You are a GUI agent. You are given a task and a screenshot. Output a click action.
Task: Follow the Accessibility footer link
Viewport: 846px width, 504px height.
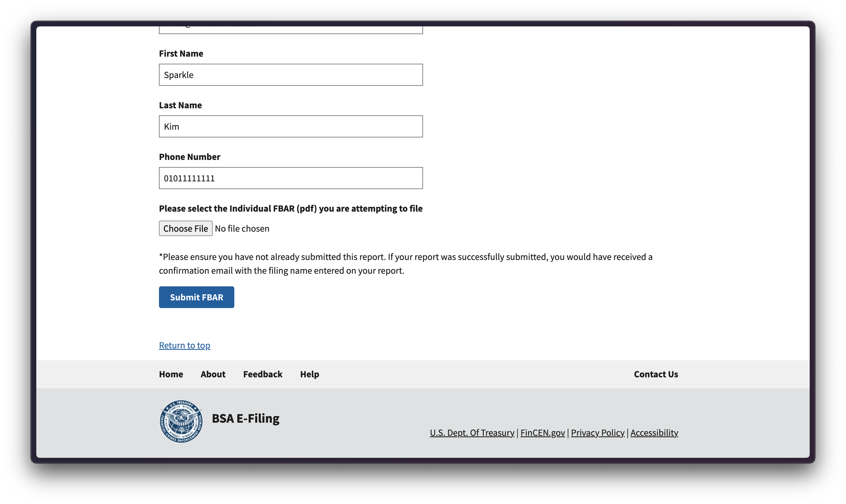pos(654,433)
